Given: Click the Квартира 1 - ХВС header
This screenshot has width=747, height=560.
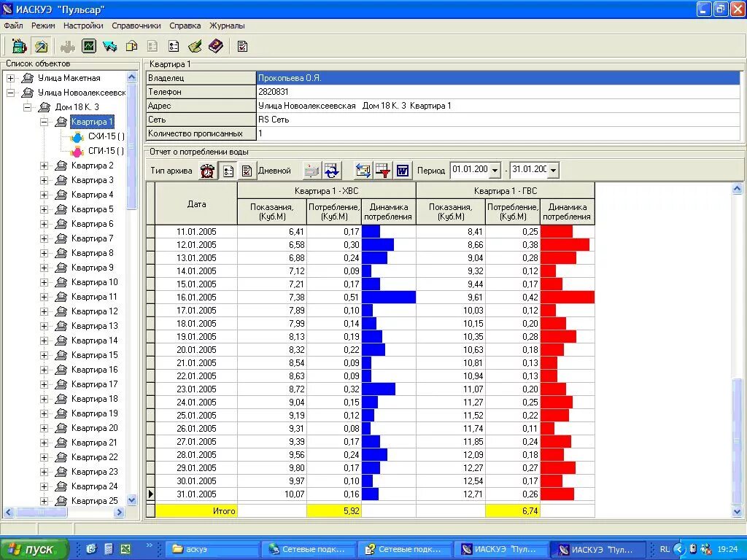Looking at the screenshot, I should click(x=326, y=190).
